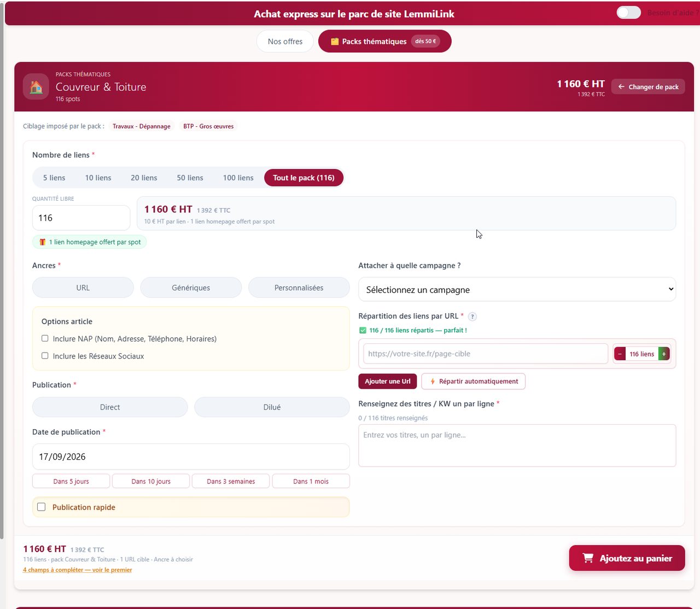Click the gift icon in the homepage offer badge

click(x=42, y=242)
